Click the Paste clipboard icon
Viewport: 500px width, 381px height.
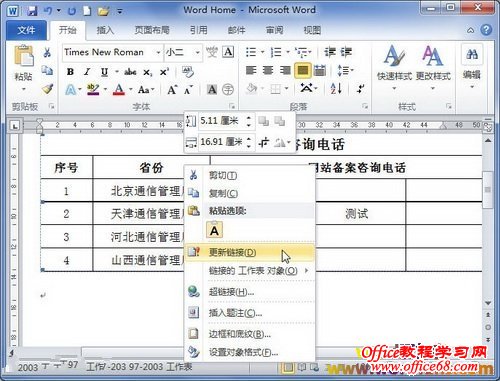(x=23, y=55)
